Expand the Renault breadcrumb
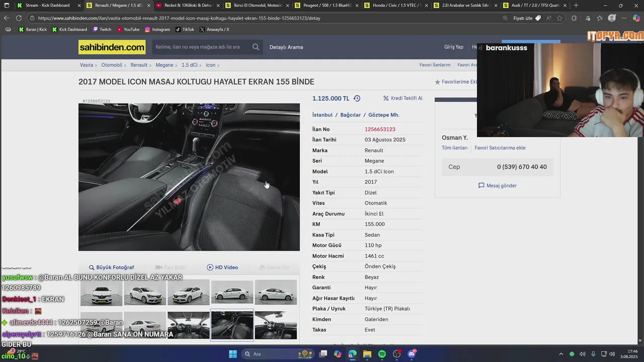The height and width of the screenshot is (362, 644). (139, 65)
